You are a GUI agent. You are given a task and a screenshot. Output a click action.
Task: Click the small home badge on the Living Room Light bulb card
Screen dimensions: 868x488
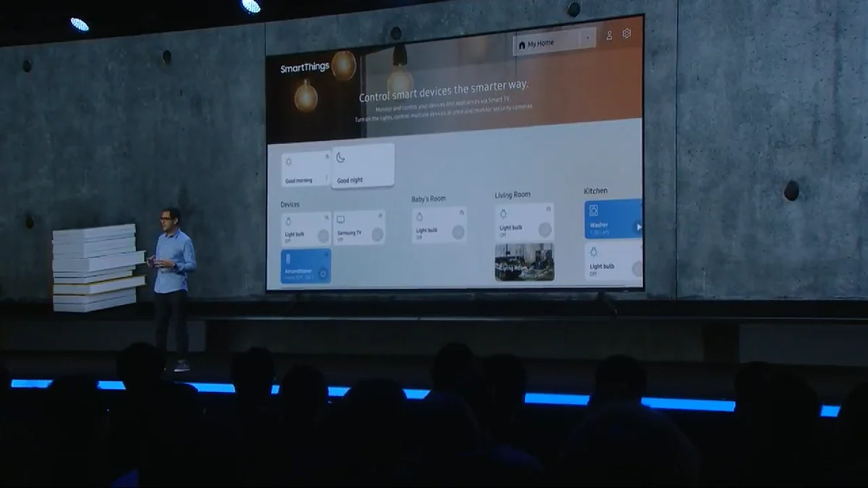click(x=548, y=208)
